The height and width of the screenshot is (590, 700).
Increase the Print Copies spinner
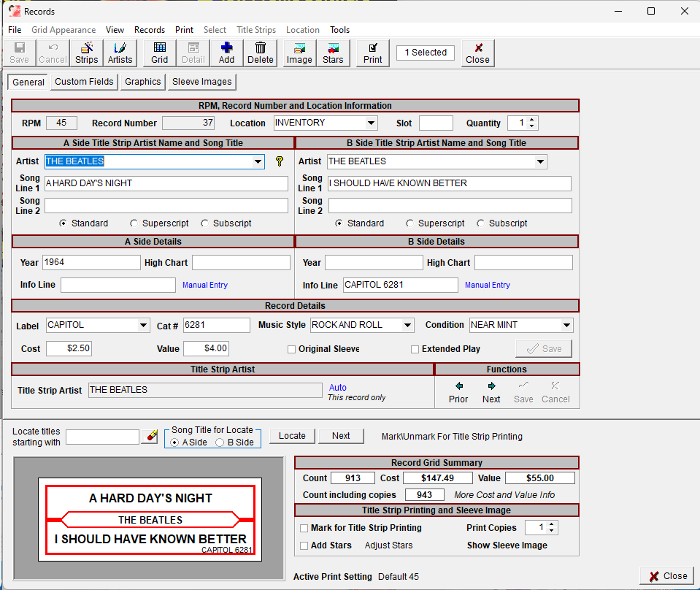click(x=552, y=524)
